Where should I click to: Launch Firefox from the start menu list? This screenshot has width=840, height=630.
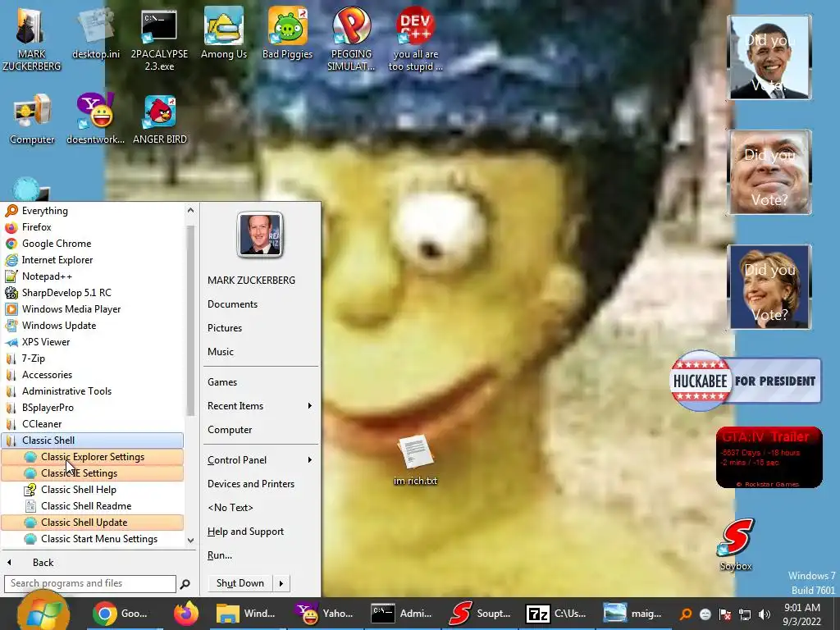(x=92, y=227)
